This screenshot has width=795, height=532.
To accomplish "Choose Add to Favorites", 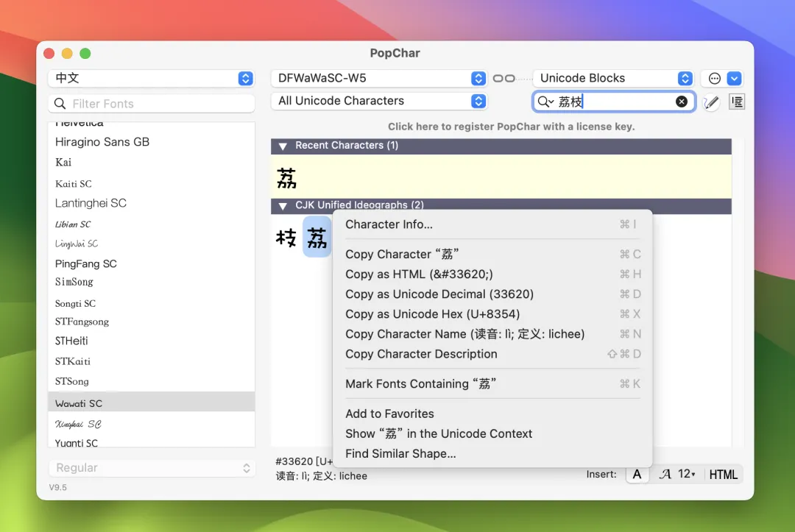I will [x=492, y=414].
